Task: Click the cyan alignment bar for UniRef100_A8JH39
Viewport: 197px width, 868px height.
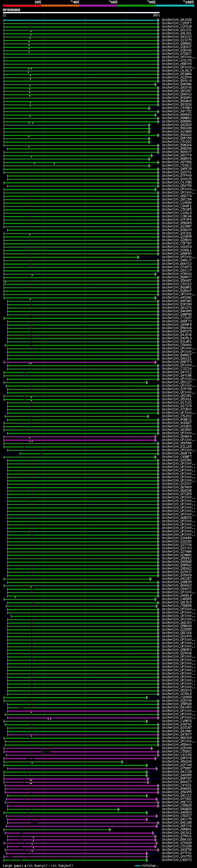Action: pyautogui.click(x=81, y=20)
